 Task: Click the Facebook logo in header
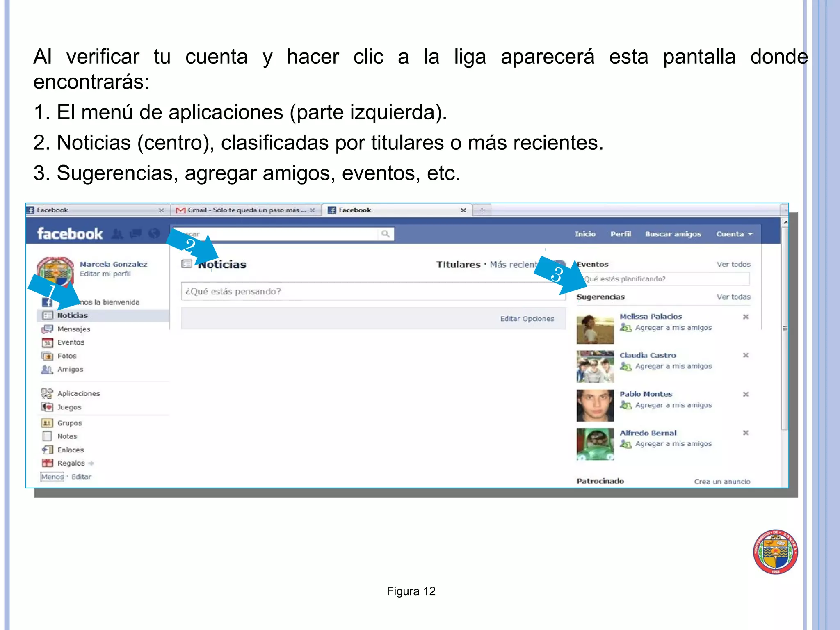pyautogui.click(x=70, y=234)
